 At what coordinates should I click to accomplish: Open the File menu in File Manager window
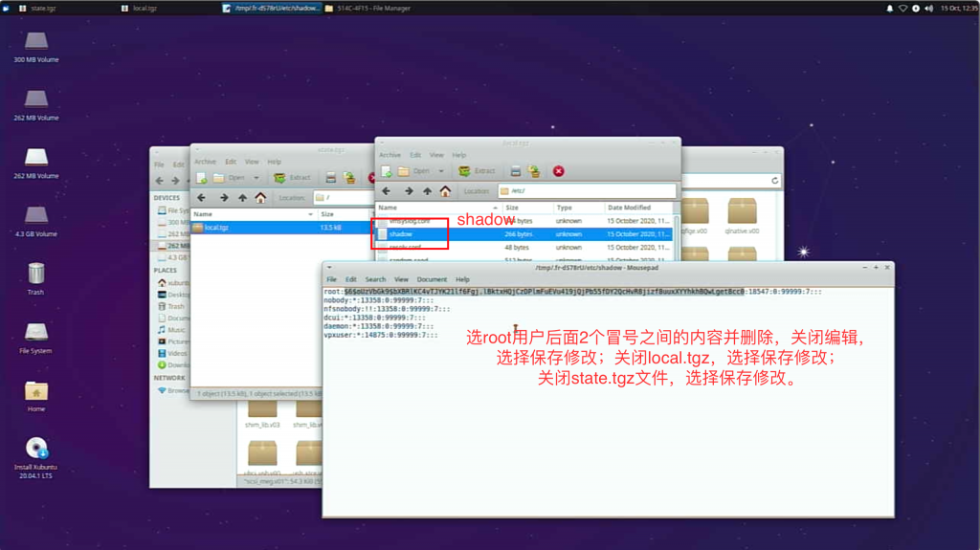point(160,165)
